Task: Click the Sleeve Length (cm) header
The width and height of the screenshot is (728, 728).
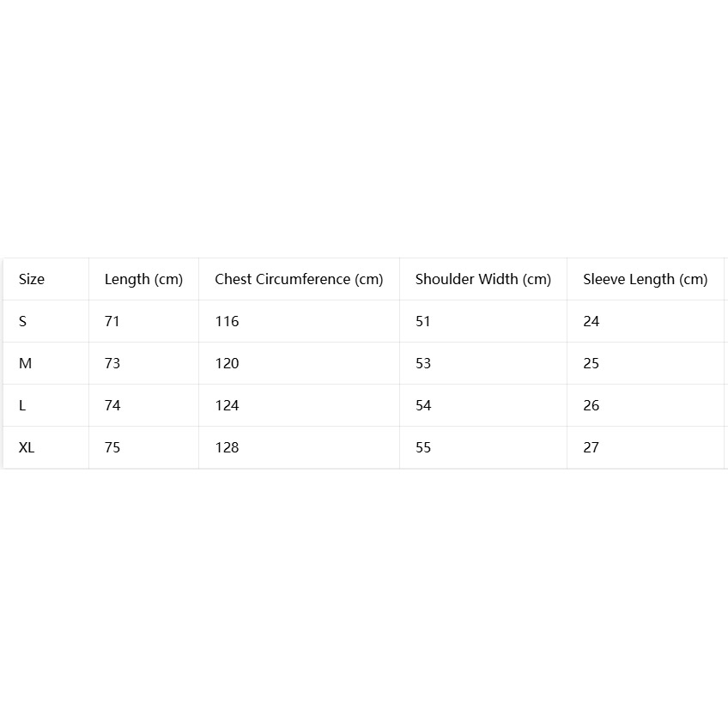Action: tap(646, 280)
